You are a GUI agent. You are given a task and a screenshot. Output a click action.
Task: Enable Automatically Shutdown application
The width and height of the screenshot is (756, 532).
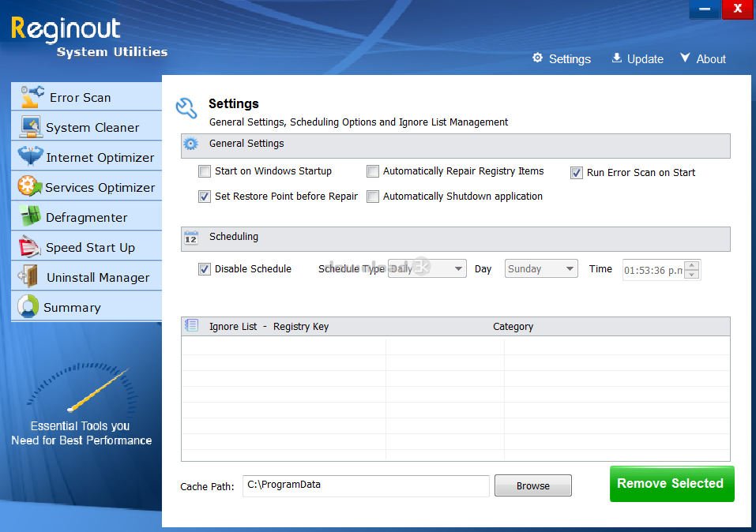pyautogui.click(x=373, y=196)
